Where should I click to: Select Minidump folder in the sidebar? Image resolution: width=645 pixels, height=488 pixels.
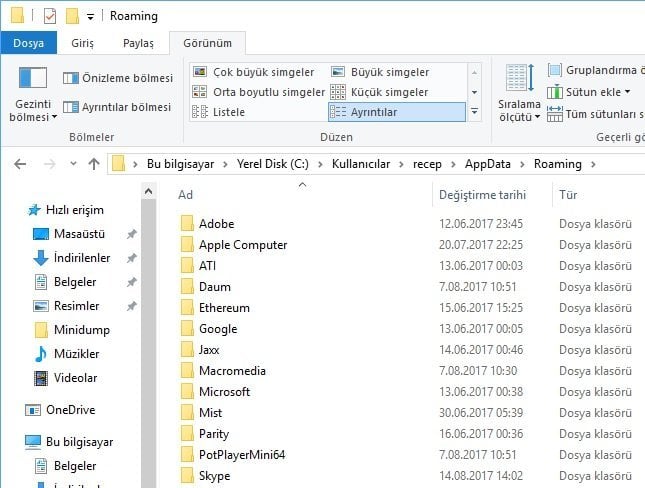point(72,330)
